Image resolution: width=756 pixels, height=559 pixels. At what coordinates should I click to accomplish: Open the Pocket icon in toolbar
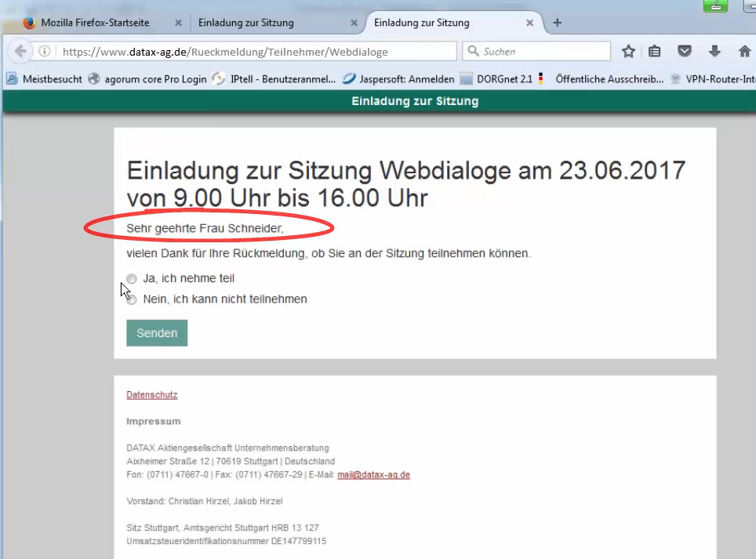685,51
